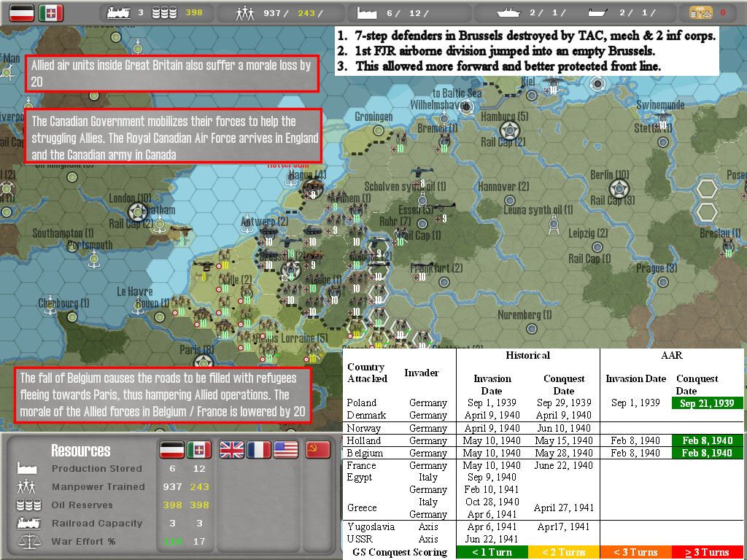This screenshot has height=560, width=747.
Task: Click the Railroad Capacity label
Action: [x=97, y=523]
